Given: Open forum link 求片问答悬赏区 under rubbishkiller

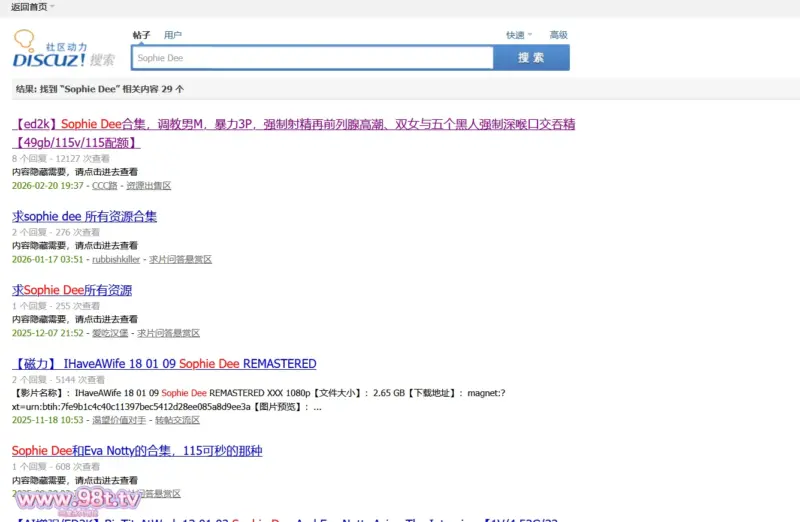Looking at the screenshot, I should 180,259.
